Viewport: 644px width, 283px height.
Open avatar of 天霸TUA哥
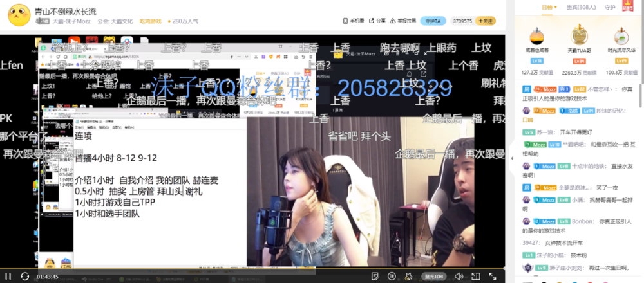click(x=579, y=35)
